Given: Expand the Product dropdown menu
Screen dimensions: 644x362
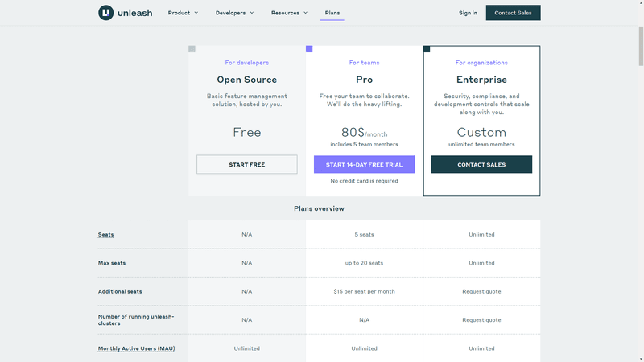Looking at the screenshot, I should pyautogui.click(x=184, y=13).
